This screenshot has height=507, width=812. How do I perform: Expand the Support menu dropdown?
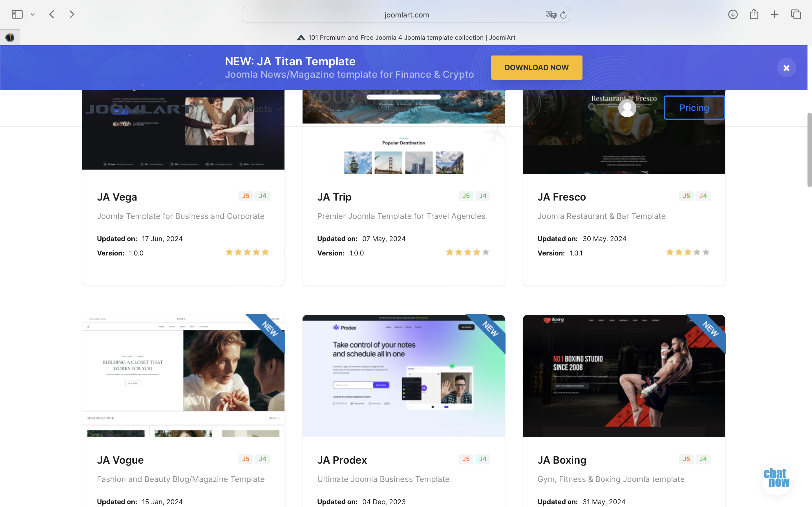[399, 109]
